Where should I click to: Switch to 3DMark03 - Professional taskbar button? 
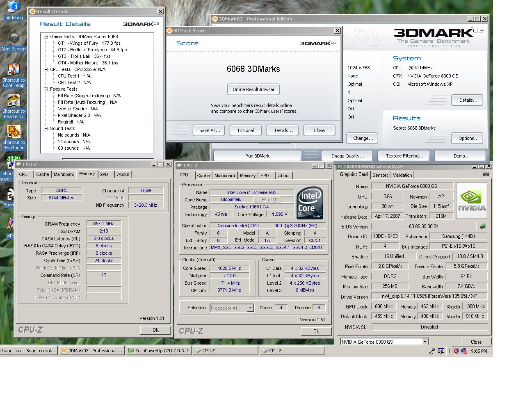[91, 351]
